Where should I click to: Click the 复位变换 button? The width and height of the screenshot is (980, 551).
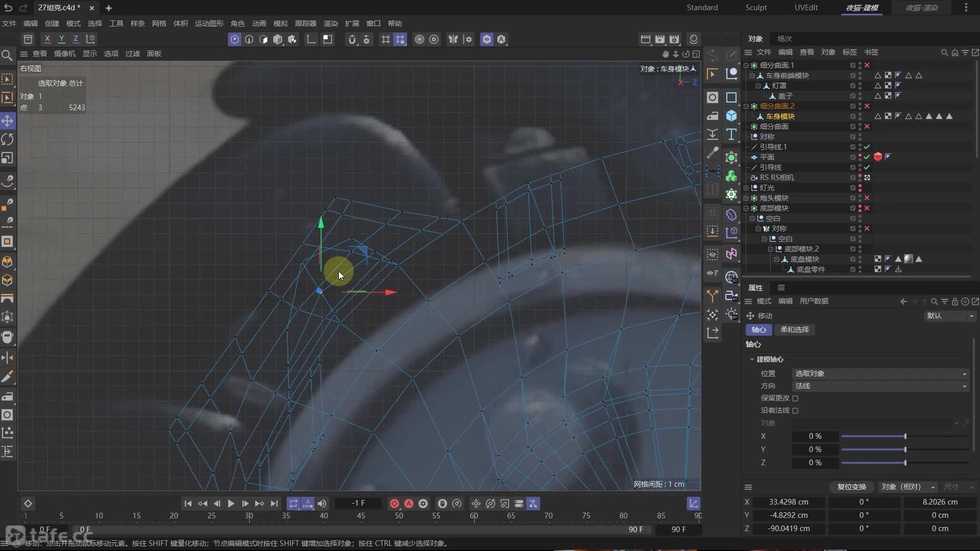click(x=852, y=487)
